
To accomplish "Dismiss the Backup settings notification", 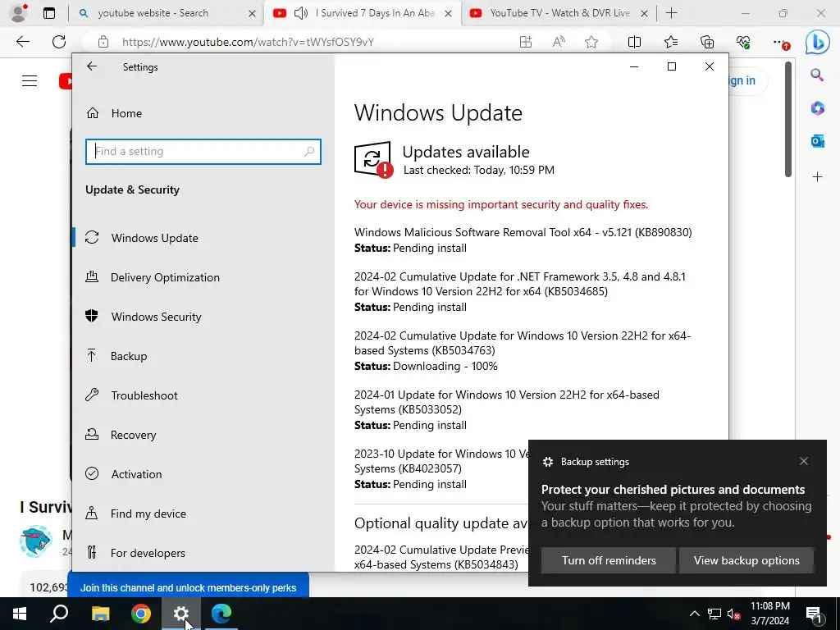I will tap(804, 461).
